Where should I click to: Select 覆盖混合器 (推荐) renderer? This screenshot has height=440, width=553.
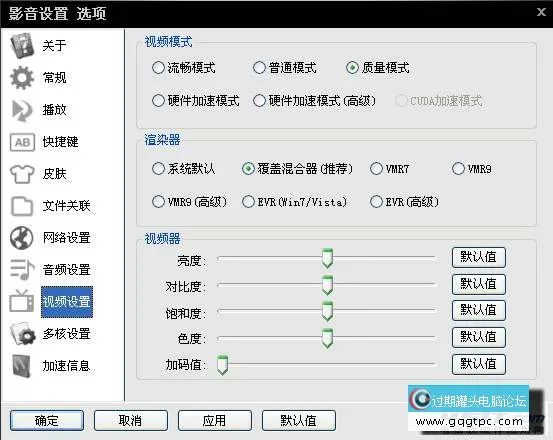click(297, 169)
